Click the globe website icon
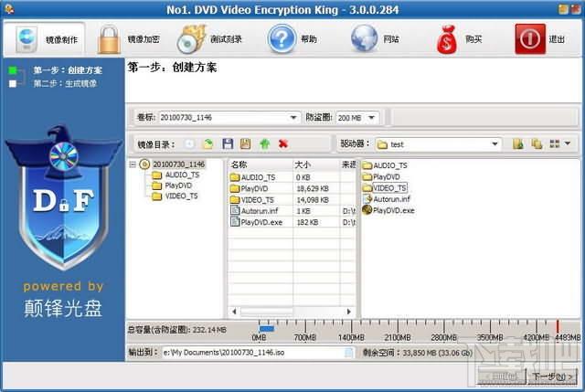The image size is (585, 392). (364, 38)
